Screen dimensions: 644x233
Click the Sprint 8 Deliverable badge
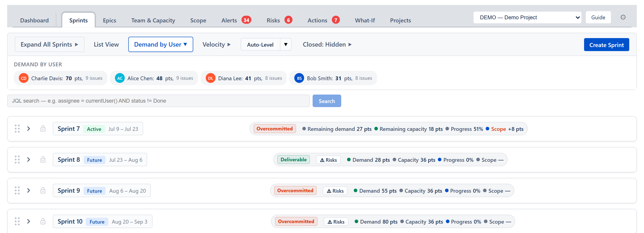(x=294, y=160)
